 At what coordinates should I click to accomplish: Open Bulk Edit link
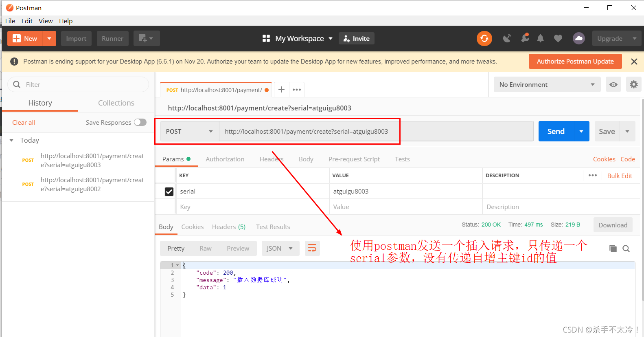click(x=620, y=176)
